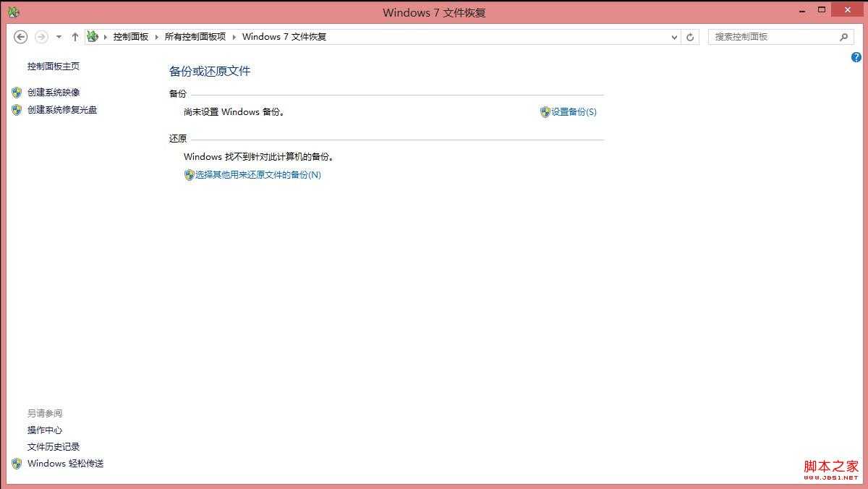
Task: Click the control panel icon in address bar
Action: click(x=93, y=36)
